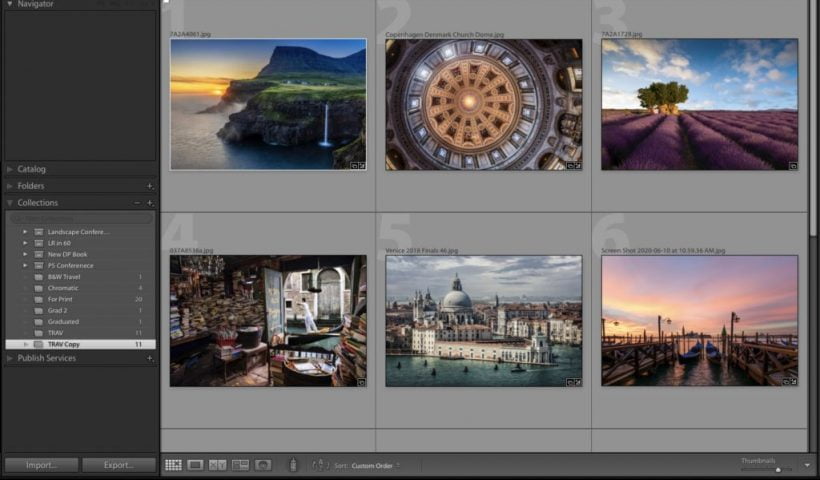Toggle sort direction a-z icon
Viewport: 820px width, 480px height.
(320, 465)
